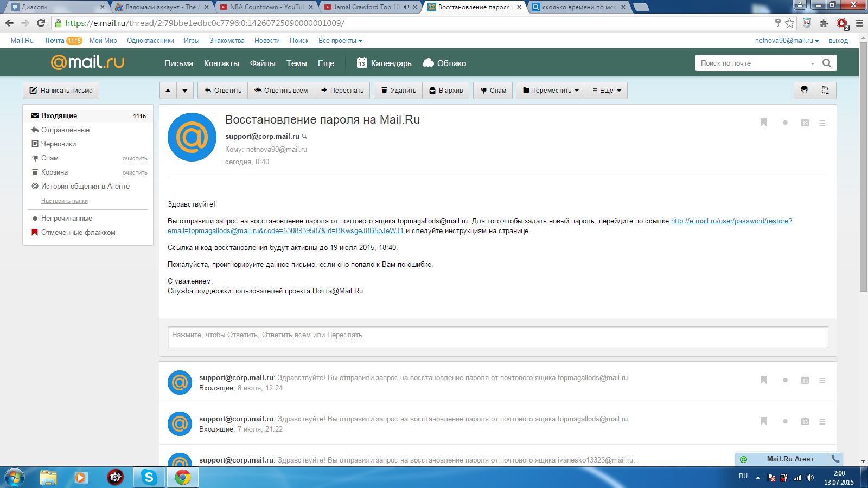Open actions menu of 8 июля message
The width and height of the screenshot is (868, 488).
822,381
